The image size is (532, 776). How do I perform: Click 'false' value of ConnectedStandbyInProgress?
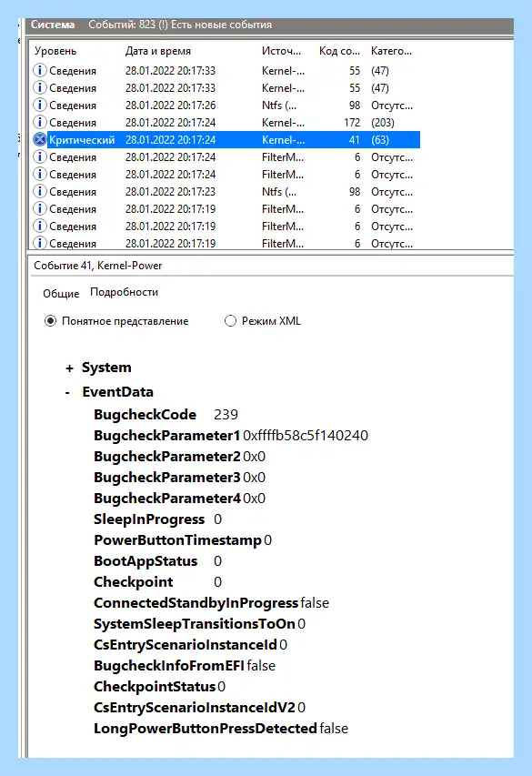315,603
